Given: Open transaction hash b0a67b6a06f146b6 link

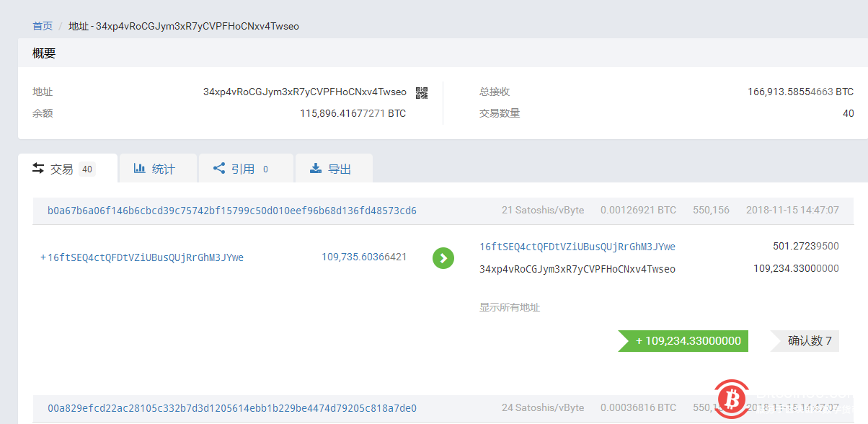Looking at the screenshot, I should coord(232,211).
